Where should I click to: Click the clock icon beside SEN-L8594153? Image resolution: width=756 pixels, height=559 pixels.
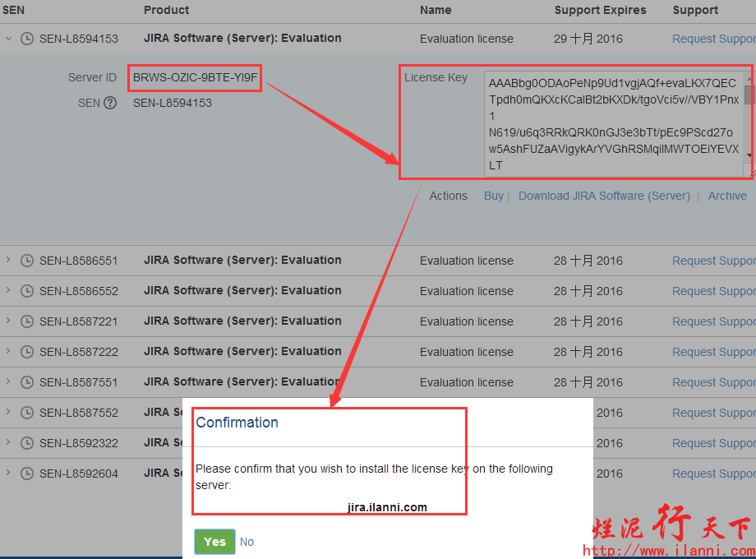pos(27,39)
